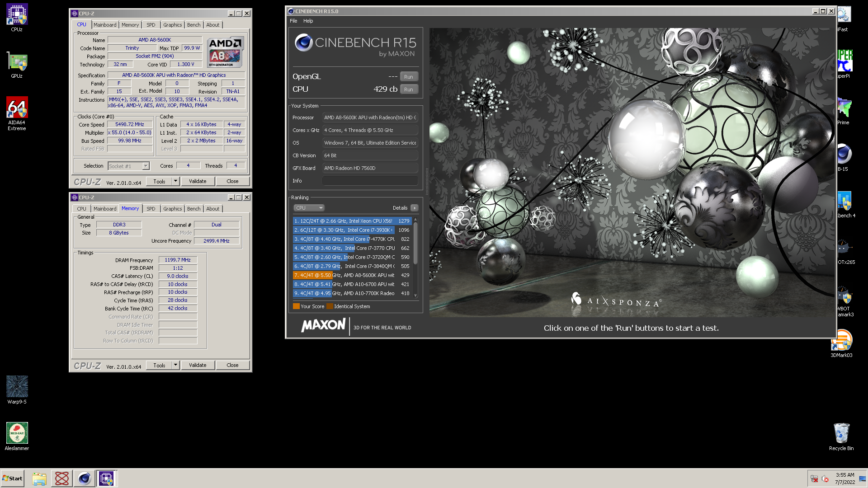Switch to CPU-Z in the taskbar
Viewport: 868px width, 488px height.
pyautogui.click(x=107, y=479)
